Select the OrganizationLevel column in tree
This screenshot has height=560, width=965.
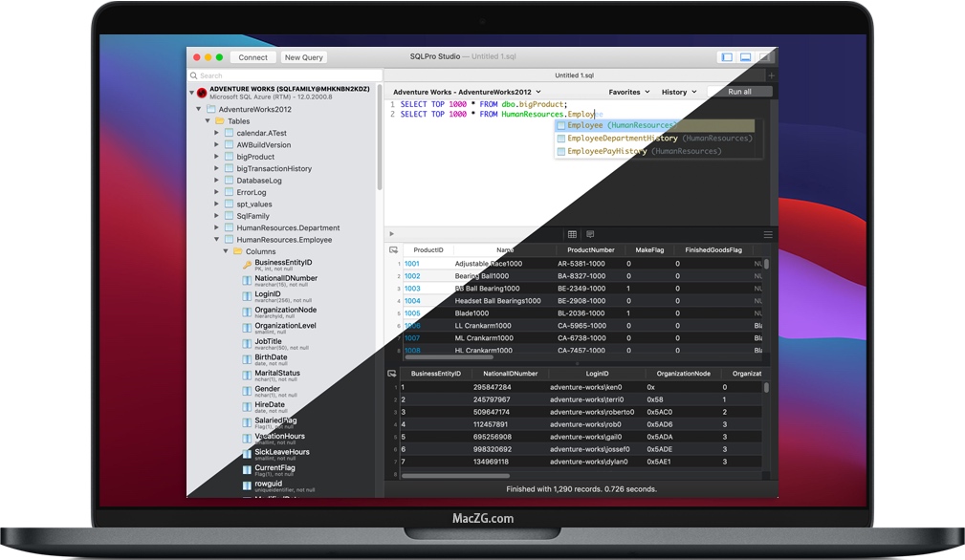(286, 326)
